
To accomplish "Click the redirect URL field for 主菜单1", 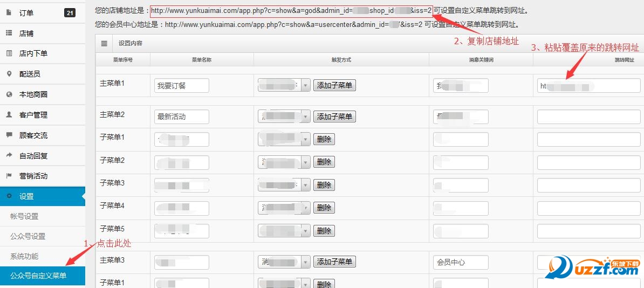I will coord(588,85).
